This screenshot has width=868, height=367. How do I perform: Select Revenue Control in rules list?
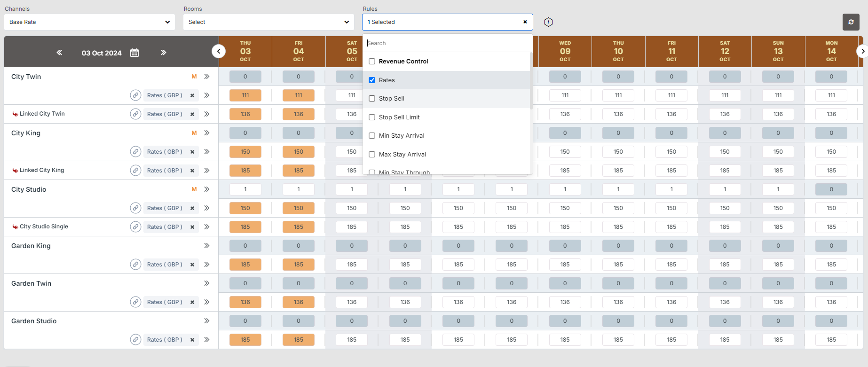pyautogui.click(x=403, y=62)
